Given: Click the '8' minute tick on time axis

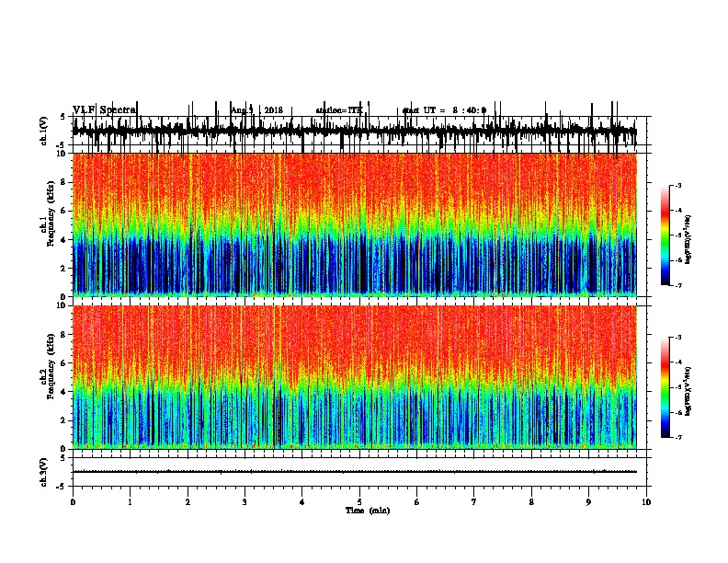Looking at the screenshot, I should point(531,502).
